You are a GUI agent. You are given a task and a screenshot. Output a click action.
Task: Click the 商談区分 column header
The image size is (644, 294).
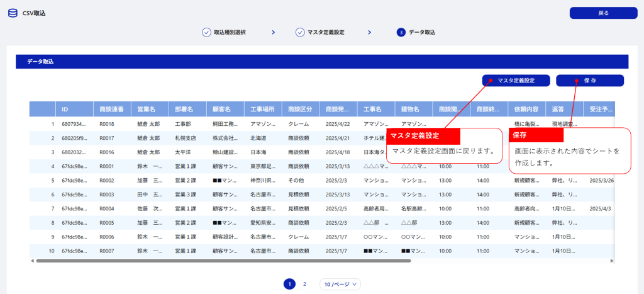click(x=301, y=110)
